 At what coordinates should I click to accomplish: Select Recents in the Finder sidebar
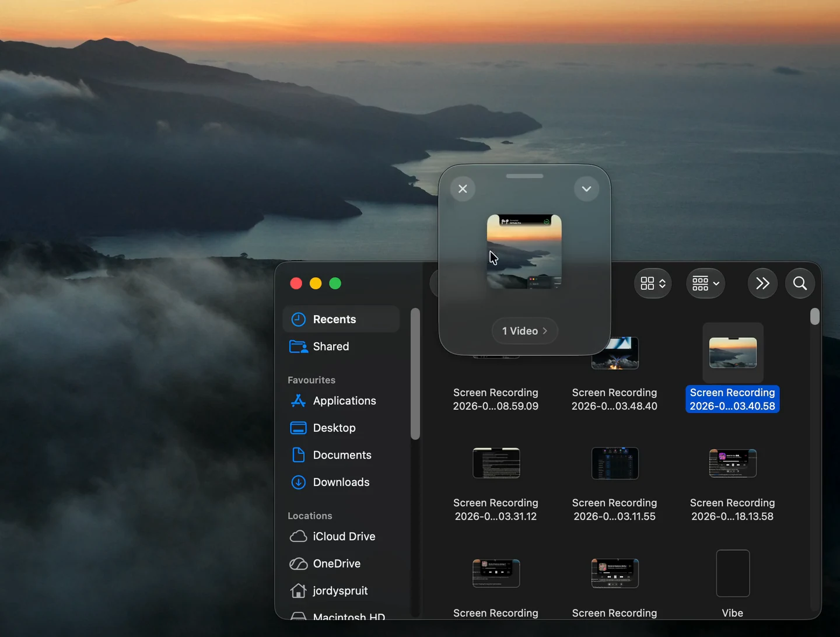tap(341, 319)
